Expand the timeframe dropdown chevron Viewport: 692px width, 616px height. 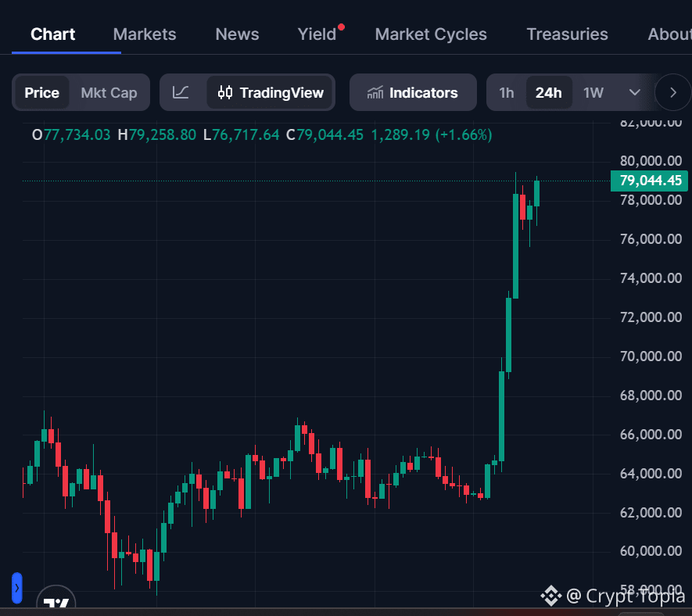pyautogui.click(x=635, y=93)
